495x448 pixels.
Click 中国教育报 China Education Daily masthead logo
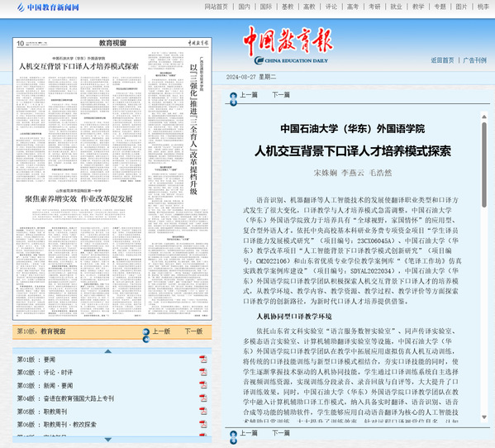tap(288, 45)
